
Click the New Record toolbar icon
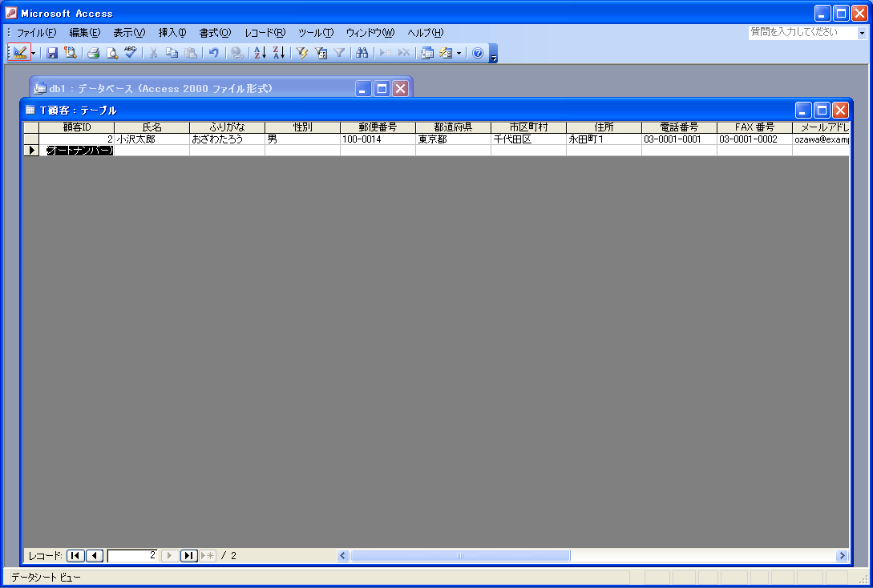click(x=386, y=53)
